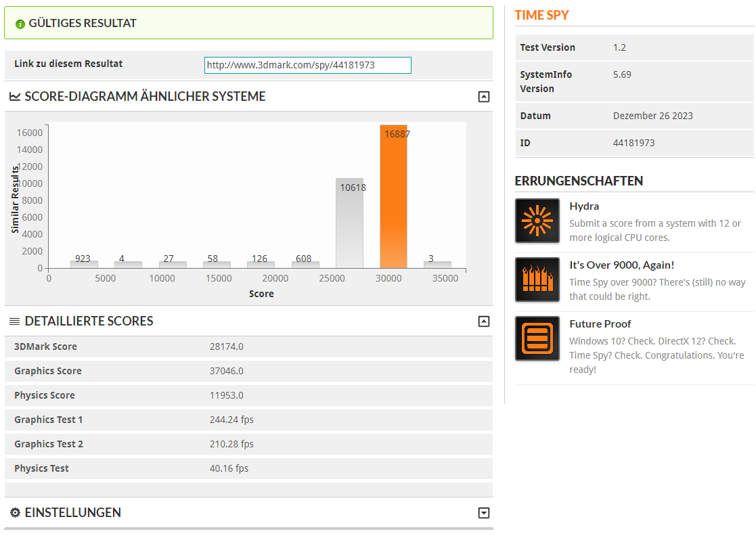The width and height of the screenshot is (756, 536).
Task: Collapse the Score-Diagramm ähnlicher Systeme section
Action: [484, 97]
